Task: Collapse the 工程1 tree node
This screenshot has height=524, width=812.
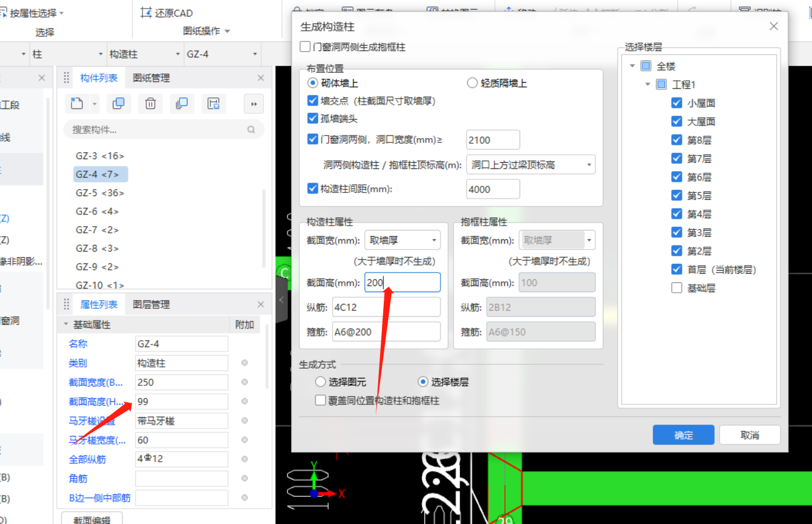Action: click(x=648, y=84)
